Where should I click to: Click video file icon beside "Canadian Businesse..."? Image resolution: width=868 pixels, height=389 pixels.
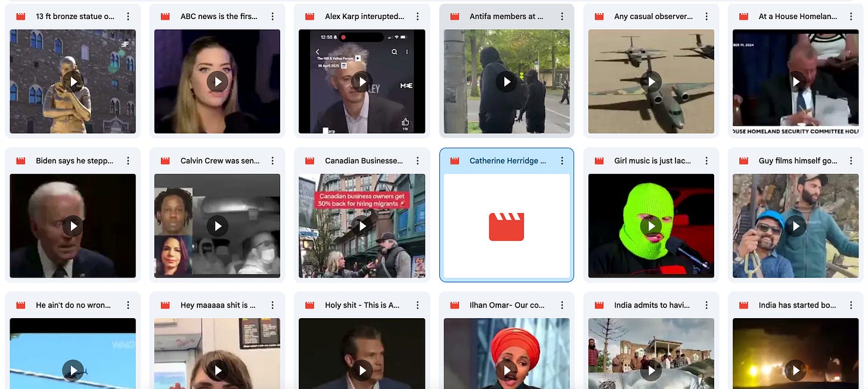tap(310, 161)
